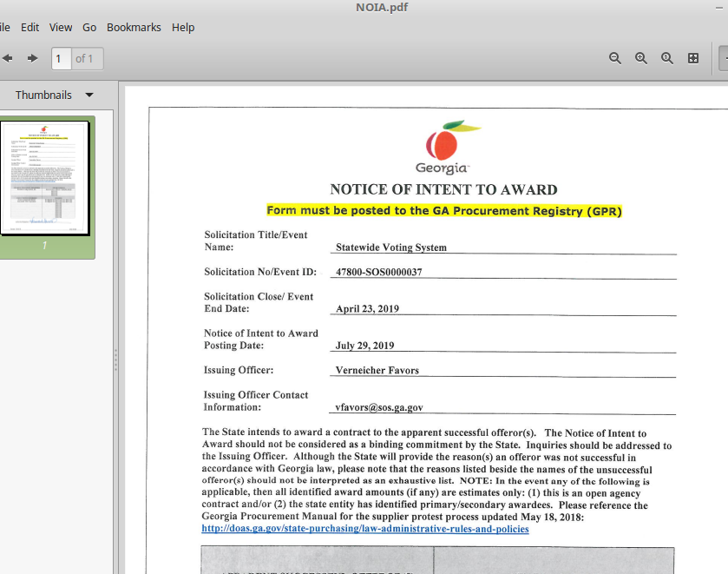
Task: Click the zoom out magnifier icon
Action: click(615, 58)
